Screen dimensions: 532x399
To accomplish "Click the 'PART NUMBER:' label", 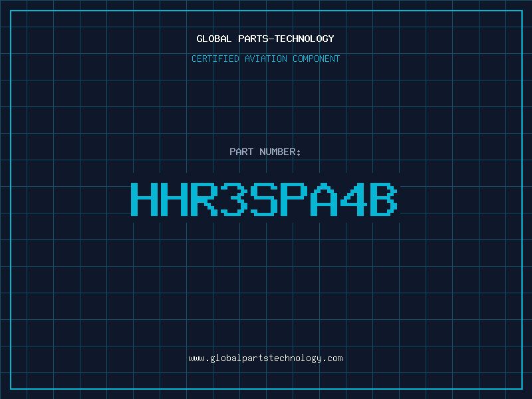I will pyautogui.click(x=265, y=152).
